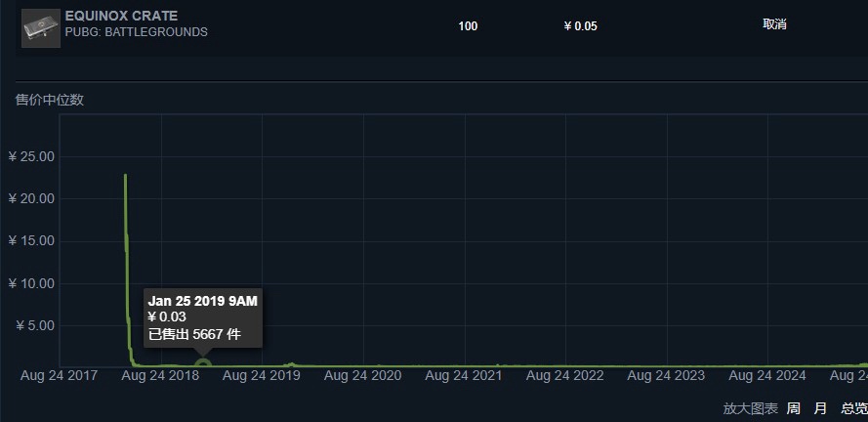
Task: Click the Aug 24 2018 axis label
Action: pyautogui.click(x=162, y=375)
